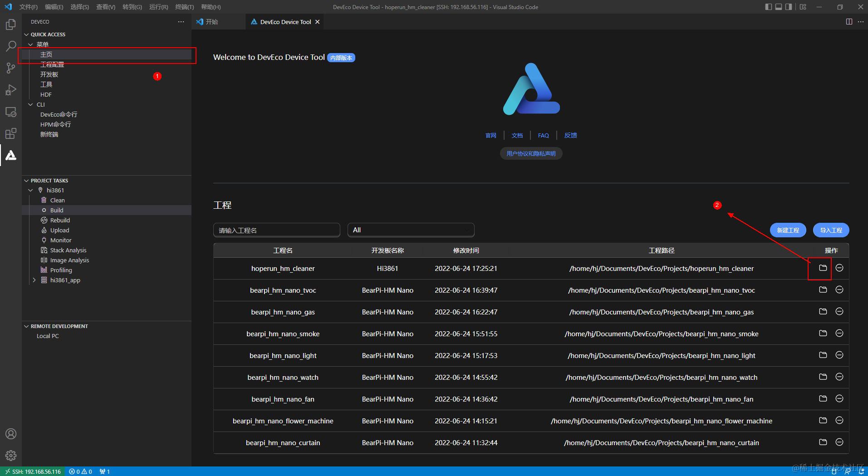Open DEVECO sidebar views ellipsis menu

pyautogui.click(x=181, y=22)
